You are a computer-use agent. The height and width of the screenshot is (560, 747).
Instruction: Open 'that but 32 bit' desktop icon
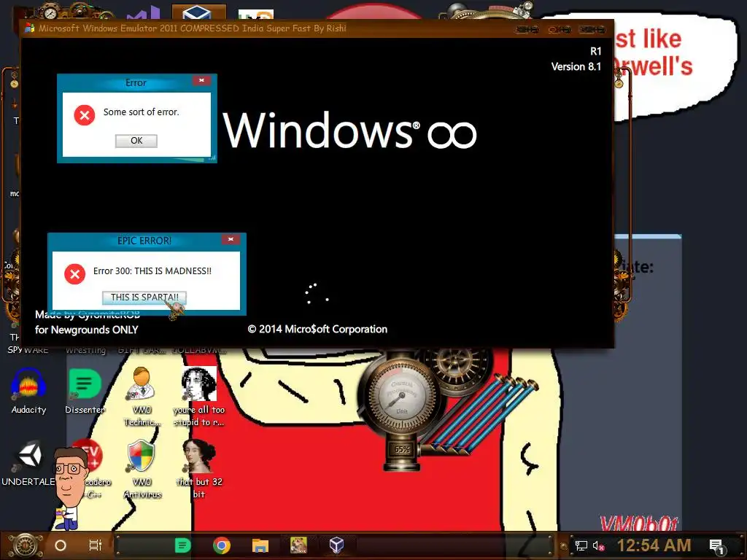point(198,469)
